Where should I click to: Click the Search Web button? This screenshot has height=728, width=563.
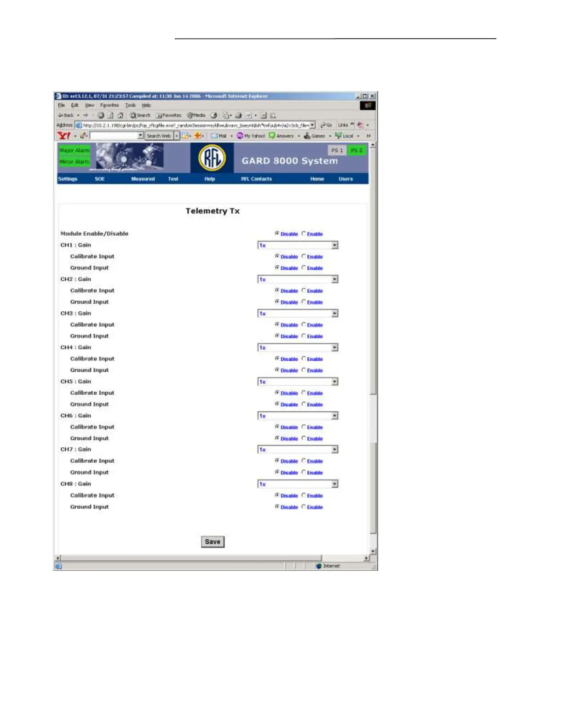pos(159,136)
